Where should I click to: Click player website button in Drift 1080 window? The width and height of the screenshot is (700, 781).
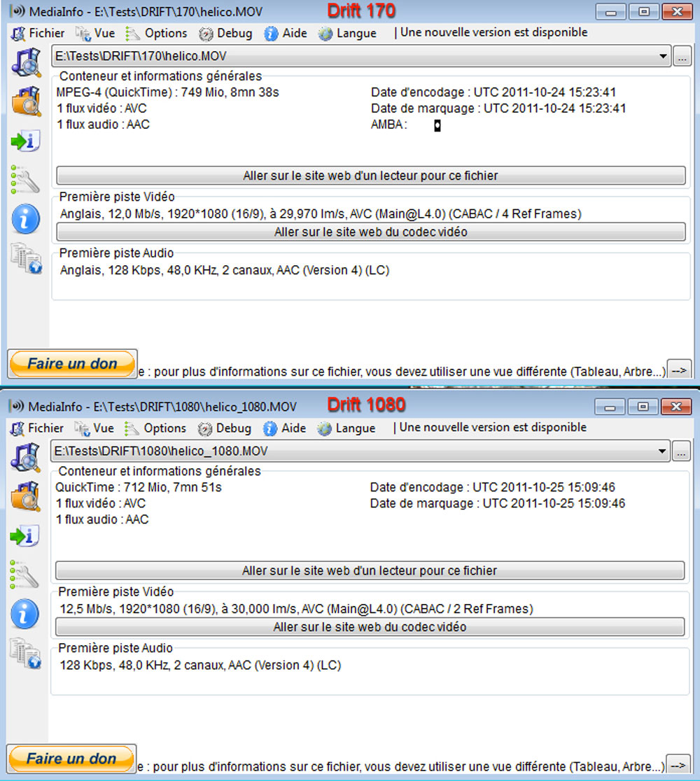point(370,571)
